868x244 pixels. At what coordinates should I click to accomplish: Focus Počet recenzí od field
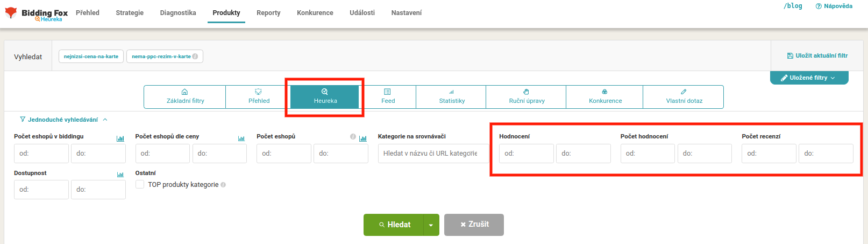coord(769,154)
